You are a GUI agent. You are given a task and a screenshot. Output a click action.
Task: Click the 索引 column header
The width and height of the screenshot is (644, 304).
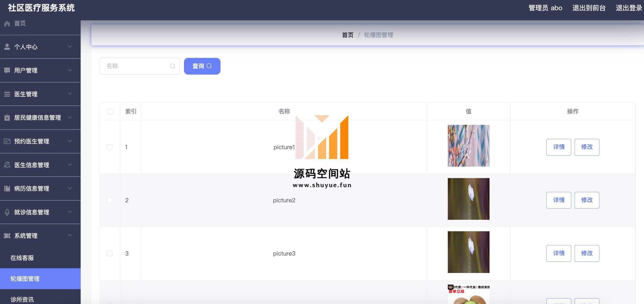tap(131, 112)
